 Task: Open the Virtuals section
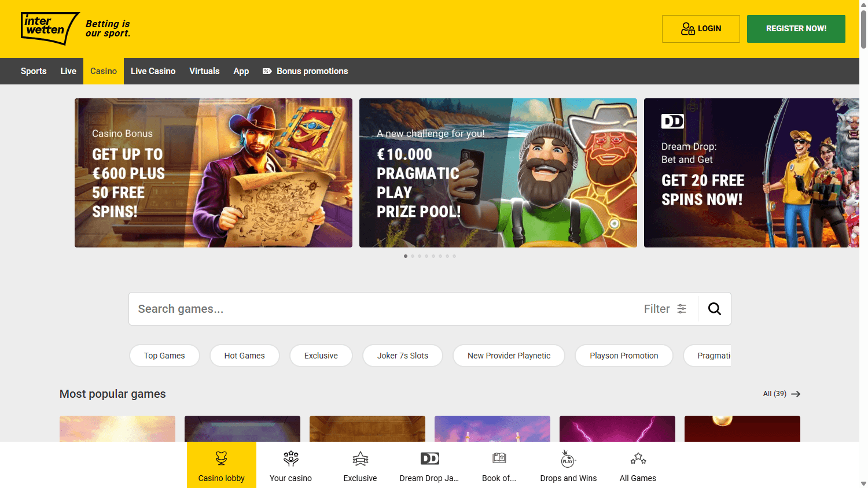coord(204,71)
